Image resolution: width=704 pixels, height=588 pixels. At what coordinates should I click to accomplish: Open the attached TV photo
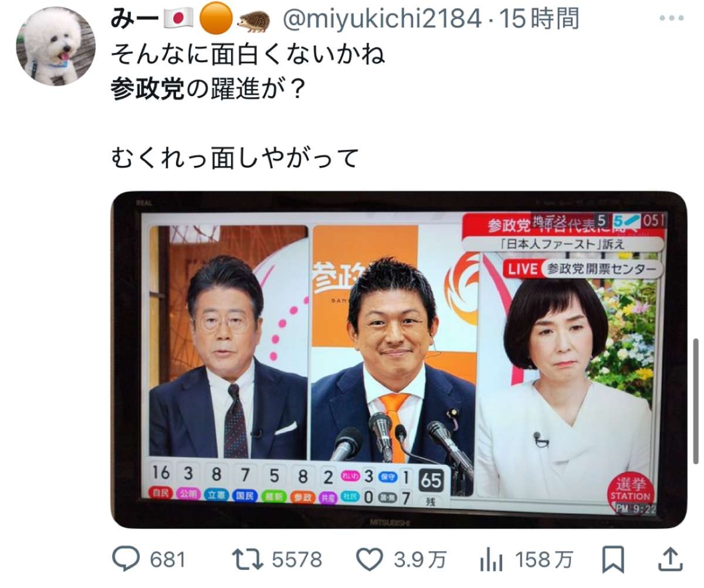point(398,359)
